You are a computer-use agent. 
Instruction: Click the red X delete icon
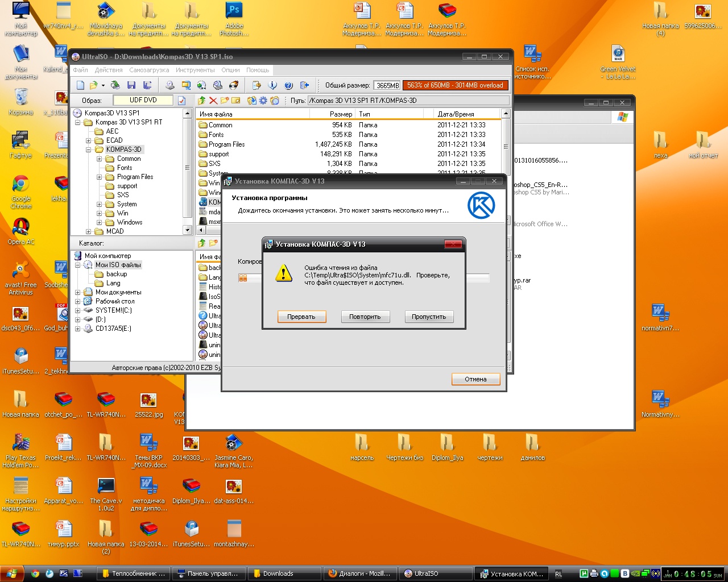point(213,101)
